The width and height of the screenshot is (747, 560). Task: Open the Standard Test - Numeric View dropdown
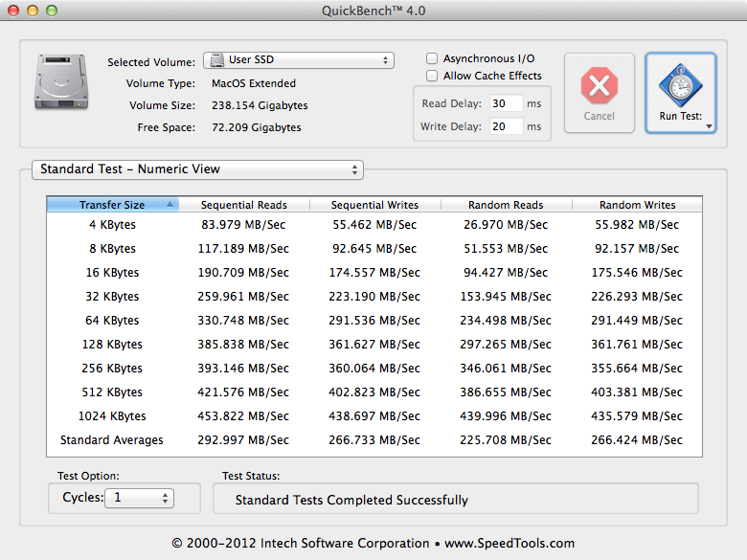pos(197,169)
